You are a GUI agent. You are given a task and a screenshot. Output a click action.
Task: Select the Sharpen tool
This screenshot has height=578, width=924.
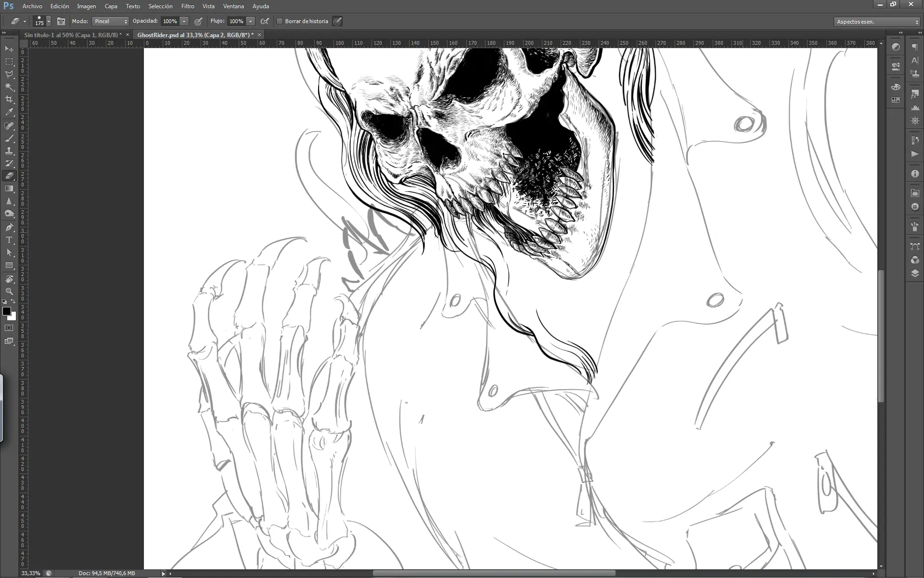(9, 201)
